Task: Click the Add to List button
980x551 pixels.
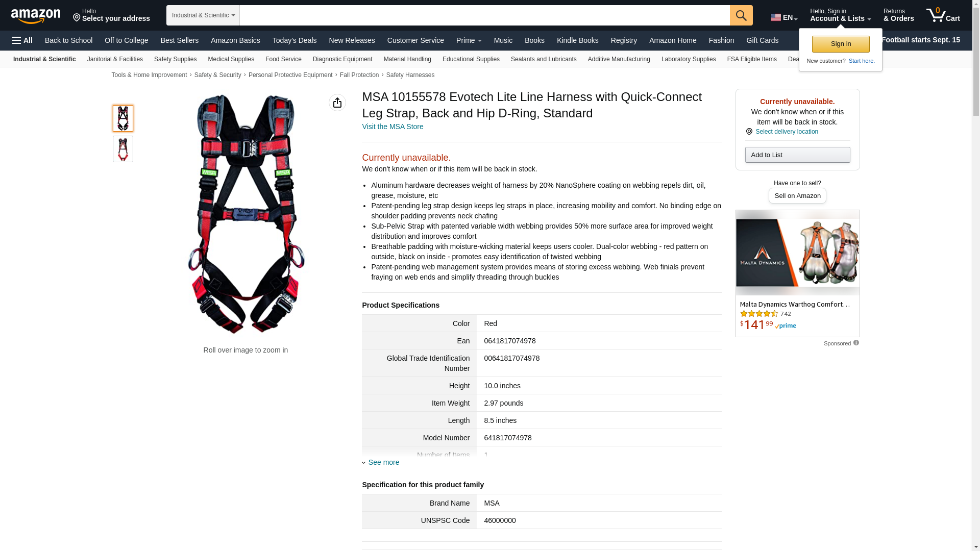Action: coord(797,155)
